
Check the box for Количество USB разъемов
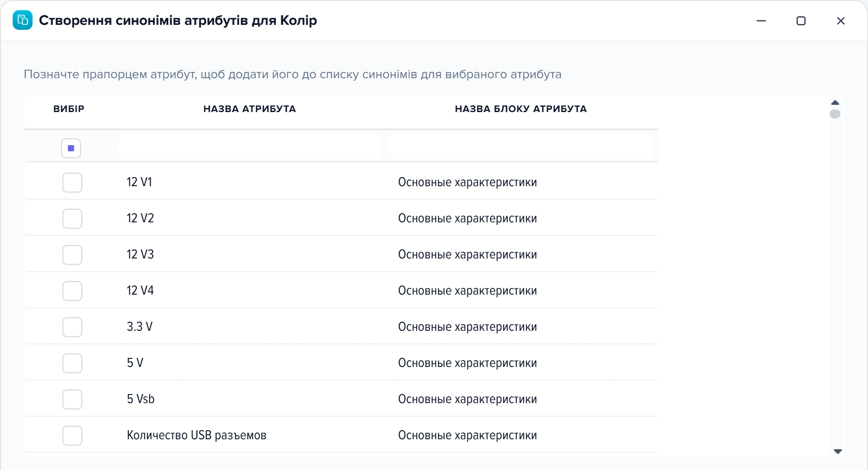coord(72,436)
